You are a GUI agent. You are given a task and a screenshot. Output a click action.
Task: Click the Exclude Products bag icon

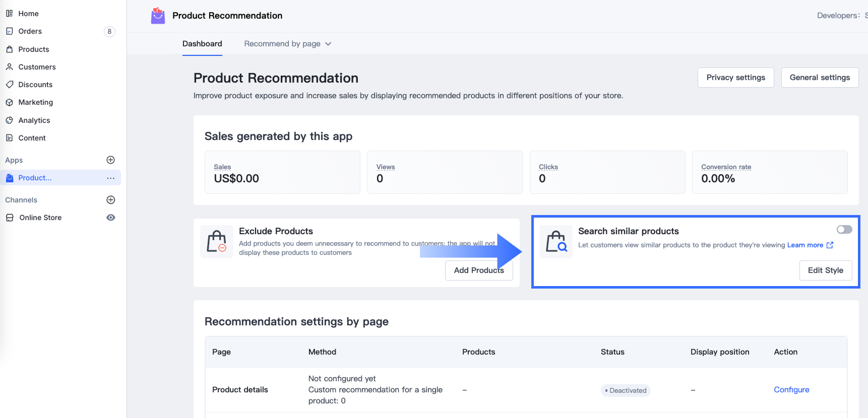coord(217,242)
